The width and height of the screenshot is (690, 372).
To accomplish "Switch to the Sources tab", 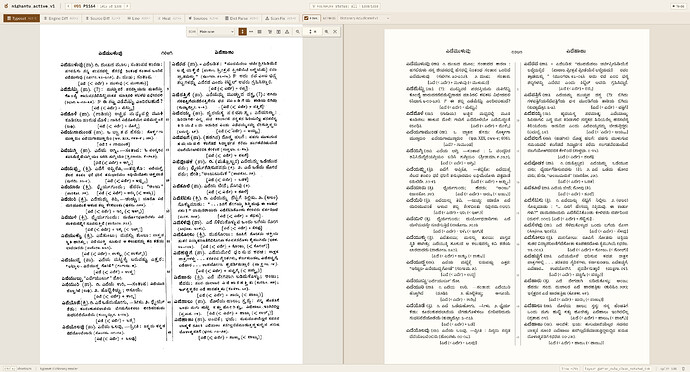I will 203,18.
